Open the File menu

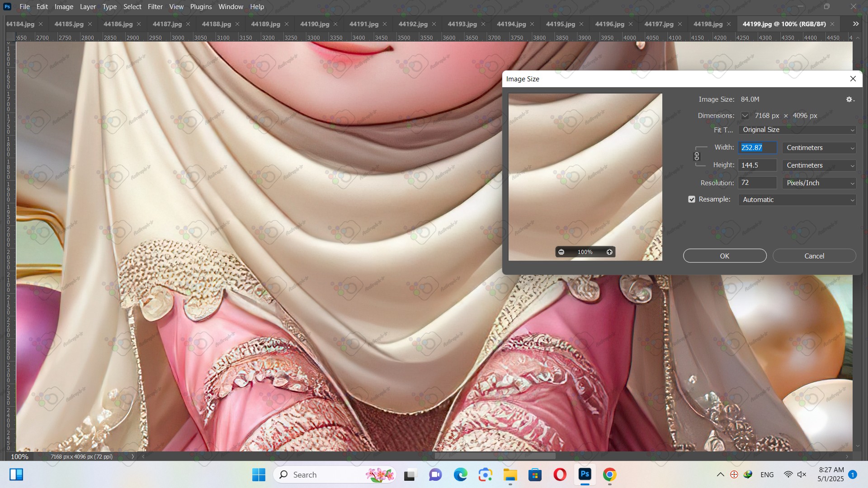coord(25,7)
